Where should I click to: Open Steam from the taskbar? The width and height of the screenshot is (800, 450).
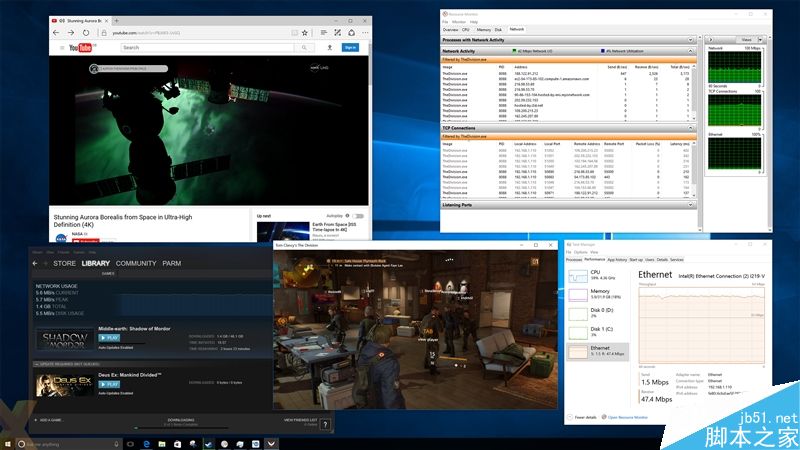point(209,444)
